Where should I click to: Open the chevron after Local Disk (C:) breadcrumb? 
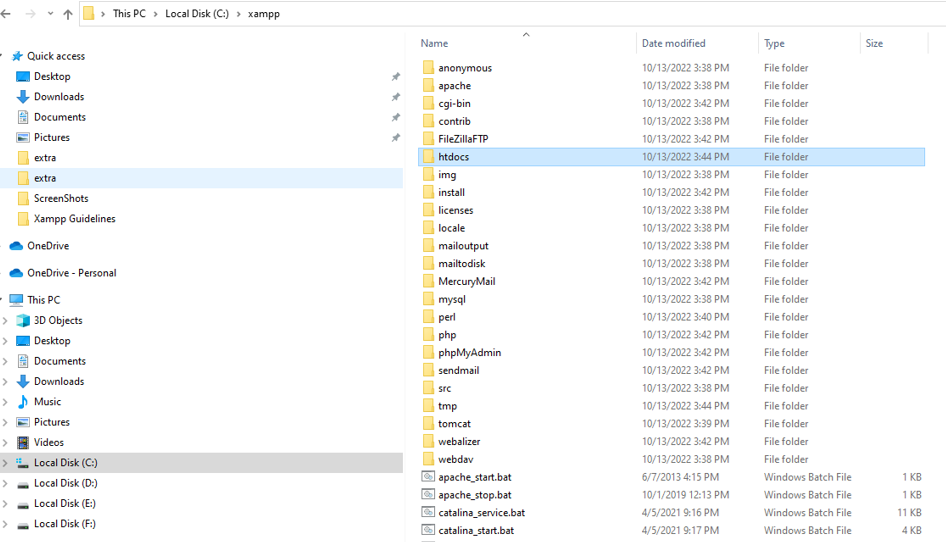click(x=238, y=14)
